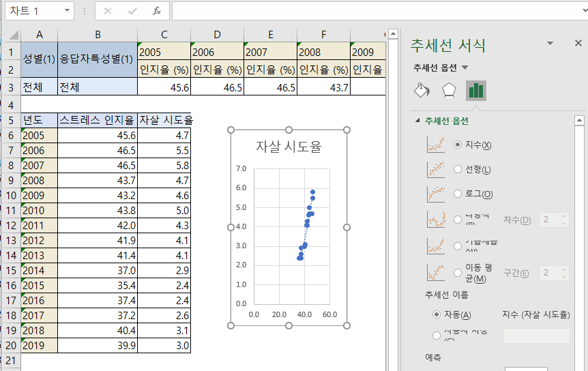This screenshot has height=371, width=588.
Task: Select the 로그(O) logarithmic radio button
Action: [x=458, y=194]
